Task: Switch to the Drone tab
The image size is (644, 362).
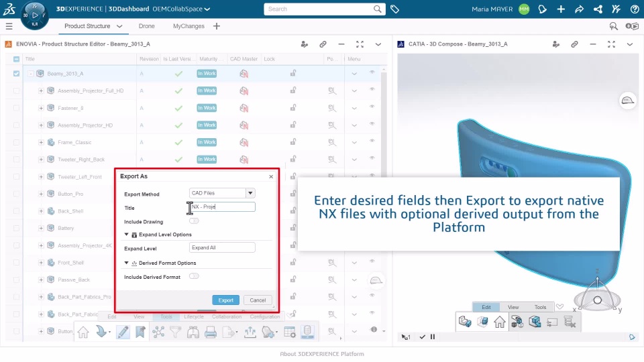Action: pyautogui.click(x=147, y=26)
